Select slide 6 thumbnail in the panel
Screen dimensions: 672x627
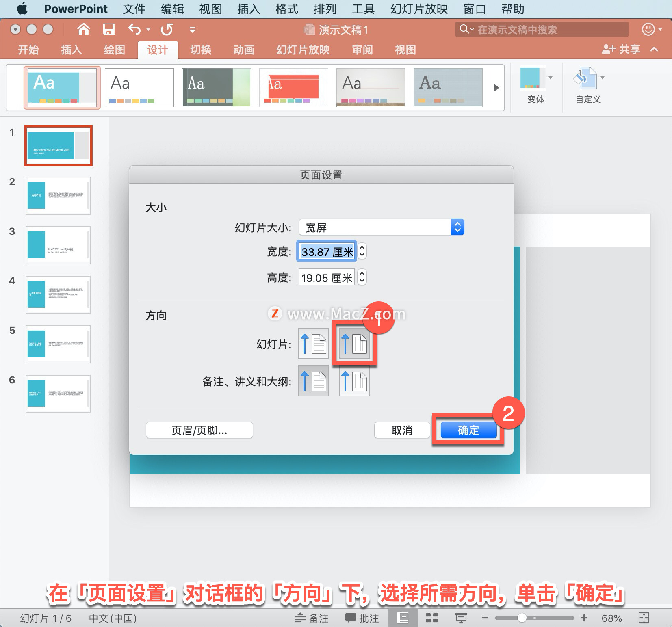click(x=58, y=393)
